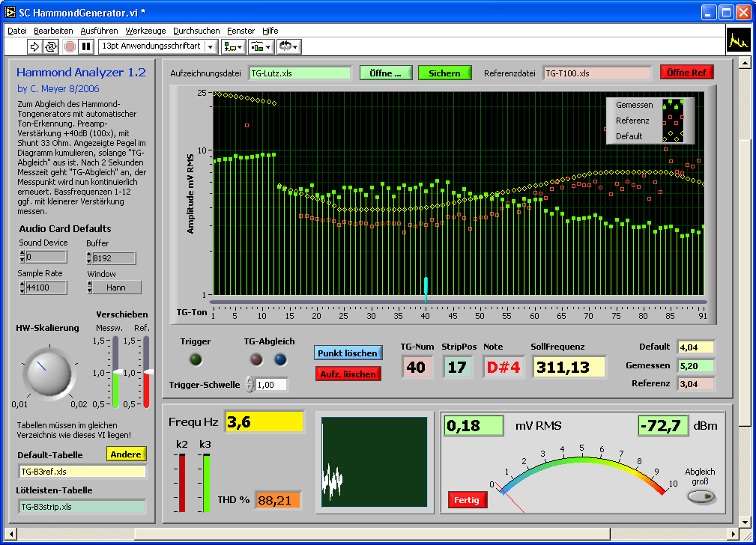The height and width of the screenshot is (545, 756).
Task: Click the yellow Andere button
Action: coord(126,454)
